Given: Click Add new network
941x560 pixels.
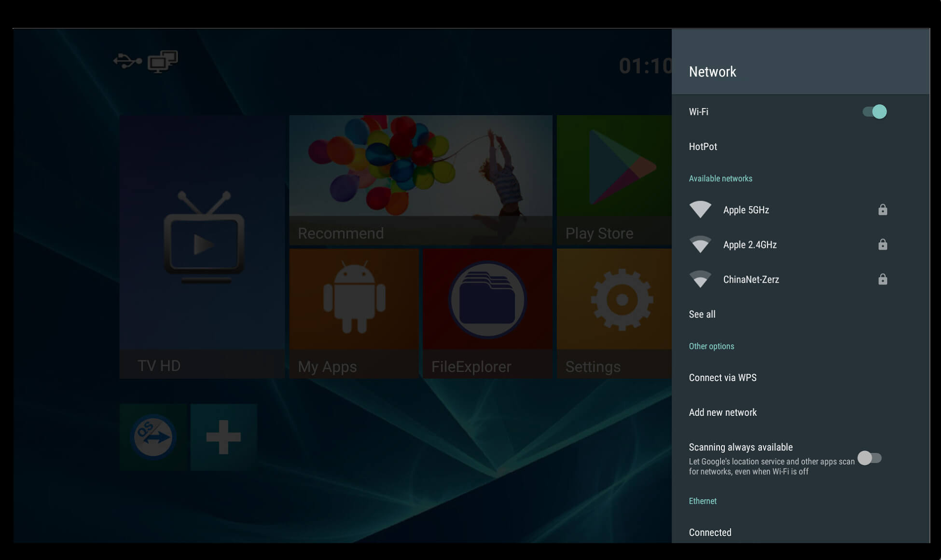Looking at the screenshot, I should coord(722,412).
